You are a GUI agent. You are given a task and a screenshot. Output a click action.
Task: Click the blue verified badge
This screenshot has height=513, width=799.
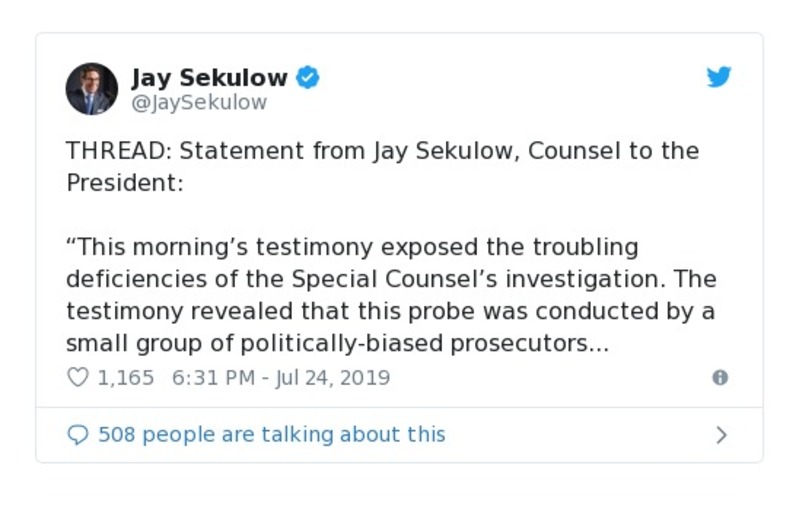click(308, 77)
